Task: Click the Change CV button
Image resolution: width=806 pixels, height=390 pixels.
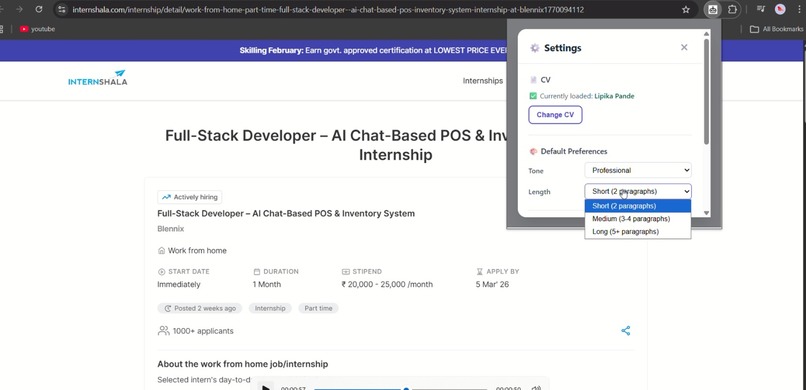Action: (555, 115)
